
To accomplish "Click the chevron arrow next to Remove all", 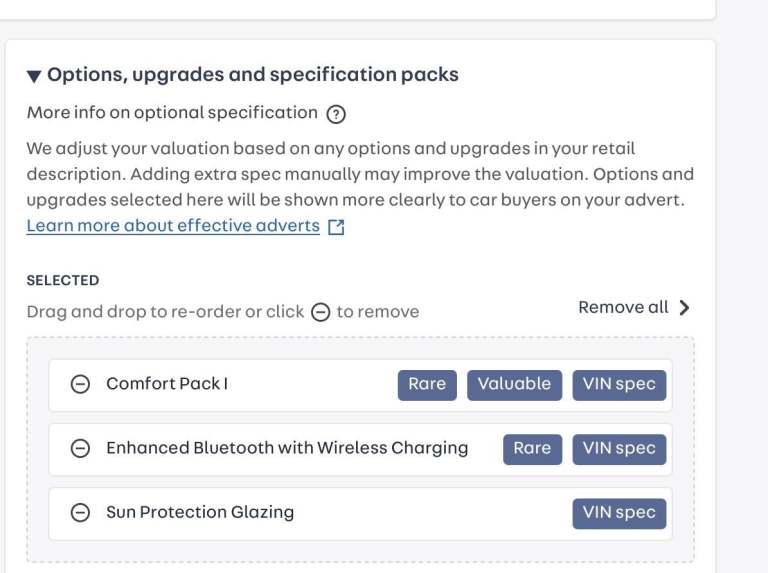I will coord(684,308).
